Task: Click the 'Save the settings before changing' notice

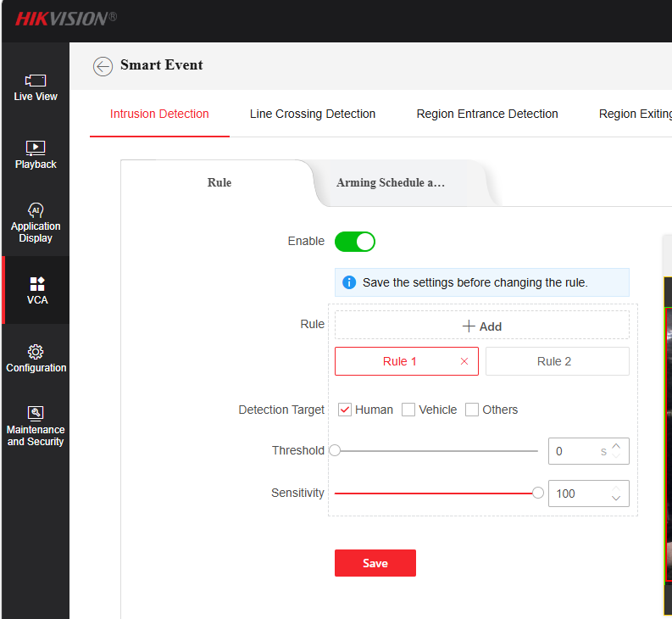Action: (x=481, y=282)
